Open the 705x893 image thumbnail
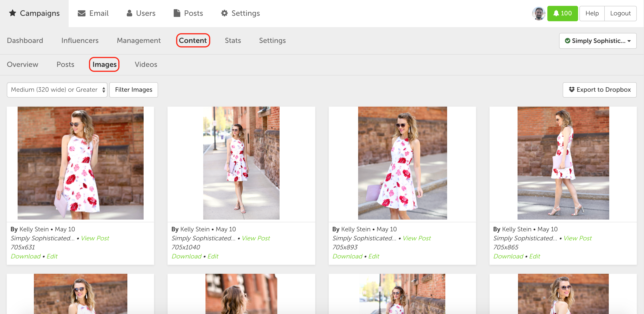The height and width of the screenshot is (314, 644). click(402, 163)
